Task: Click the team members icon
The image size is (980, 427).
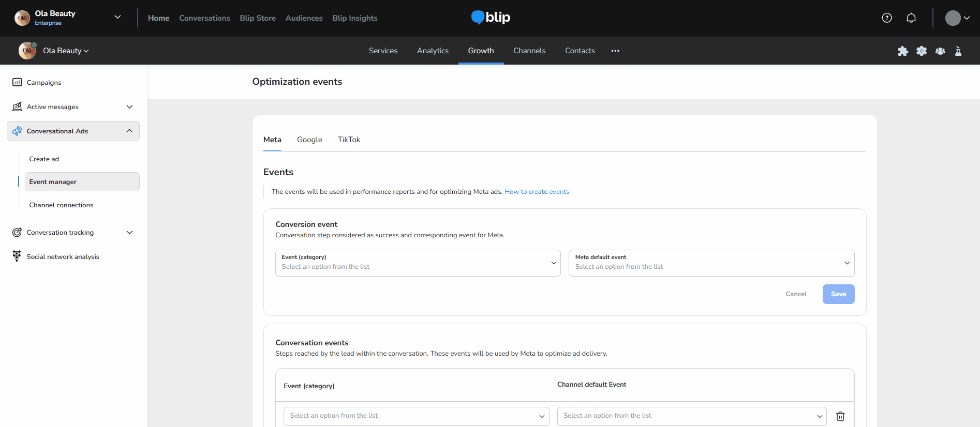Action: coord(940,51)
